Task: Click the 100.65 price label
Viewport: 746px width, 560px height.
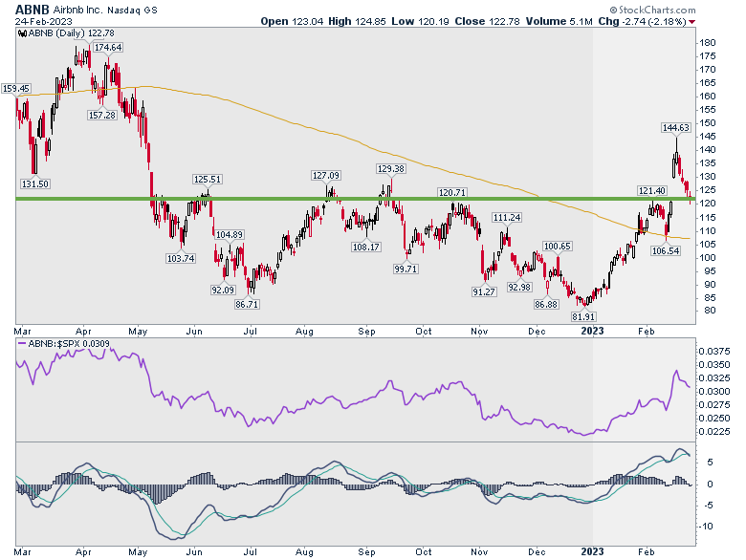Action: (558, 247)
